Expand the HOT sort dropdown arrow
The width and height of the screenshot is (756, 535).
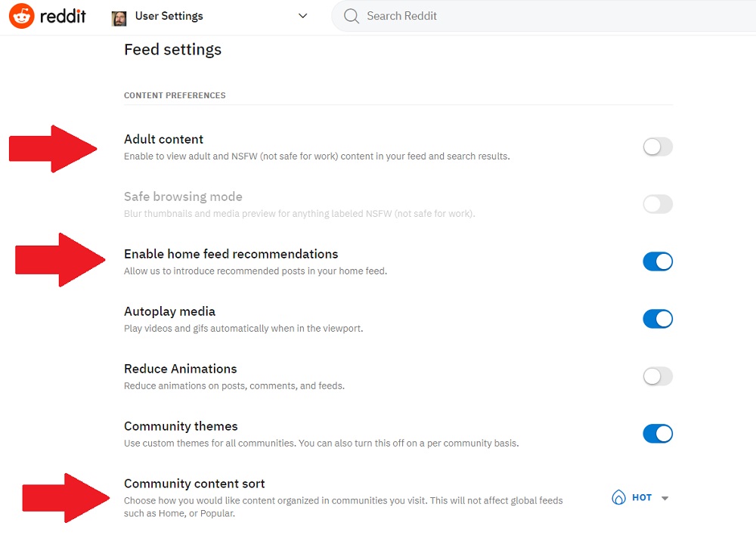(665, 497)
